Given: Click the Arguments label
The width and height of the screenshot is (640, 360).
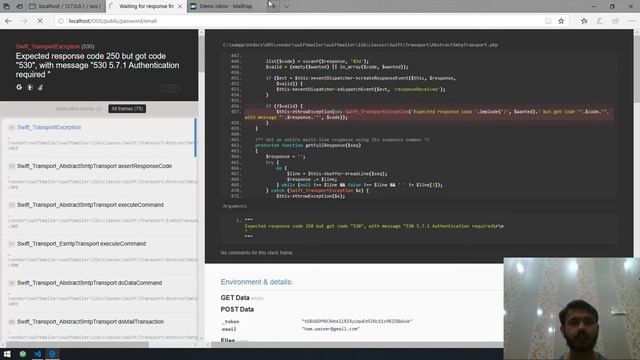Looking at the screenshot, I should (235, 206).
